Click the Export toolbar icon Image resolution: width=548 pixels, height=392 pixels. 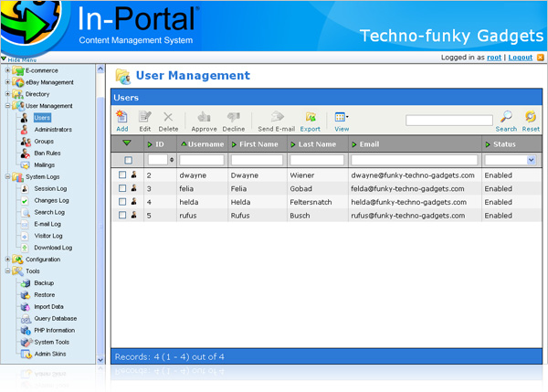point(311,117)
